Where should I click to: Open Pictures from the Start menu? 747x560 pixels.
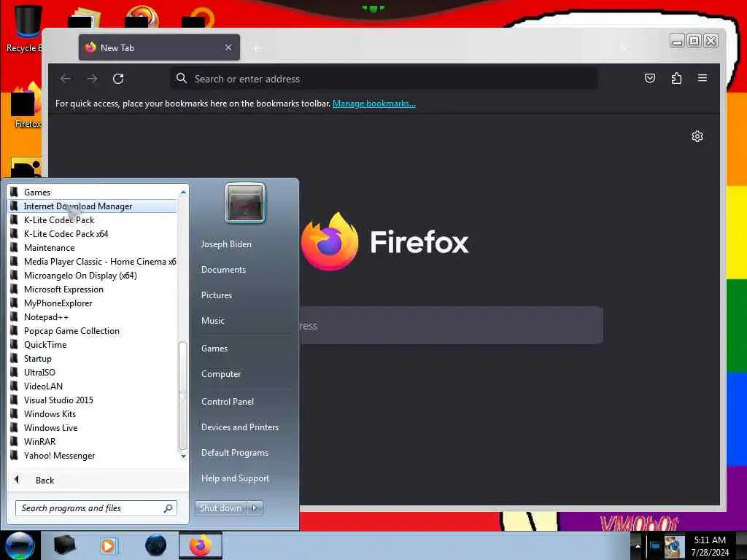(x=217, y=295)
